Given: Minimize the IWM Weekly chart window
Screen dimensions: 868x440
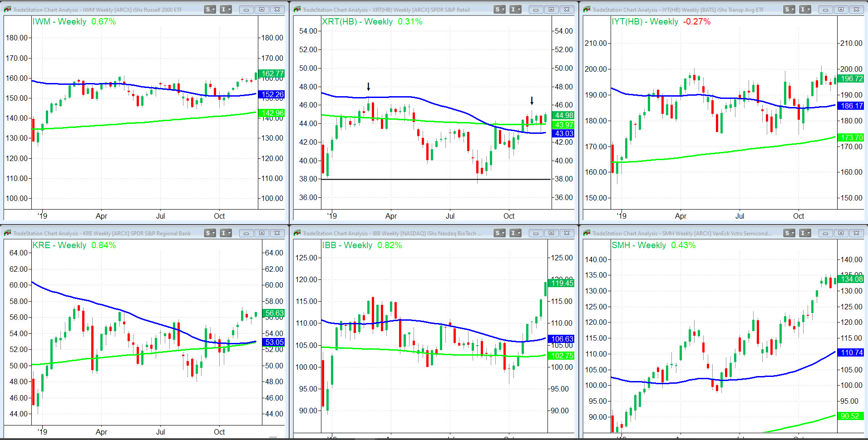Looking at the screenshot, I should tap(246, 10).
